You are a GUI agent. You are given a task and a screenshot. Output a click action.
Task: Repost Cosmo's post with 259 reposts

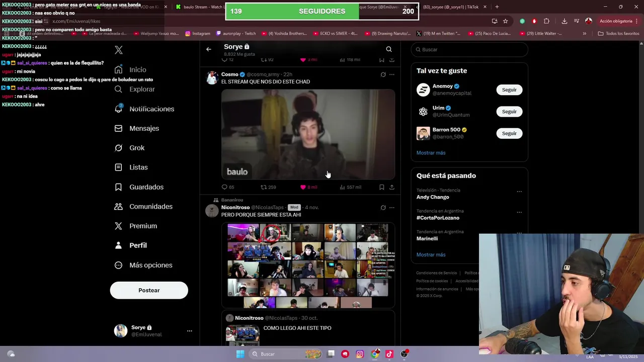(268, 187)
